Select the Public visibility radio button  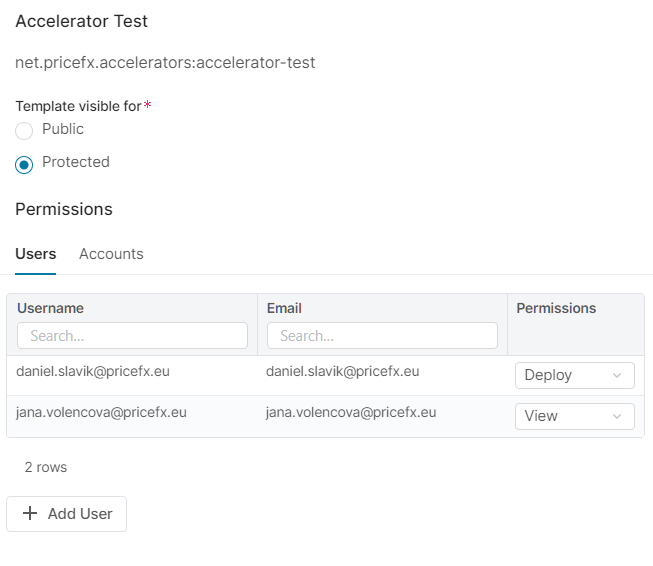click(24, 130)
